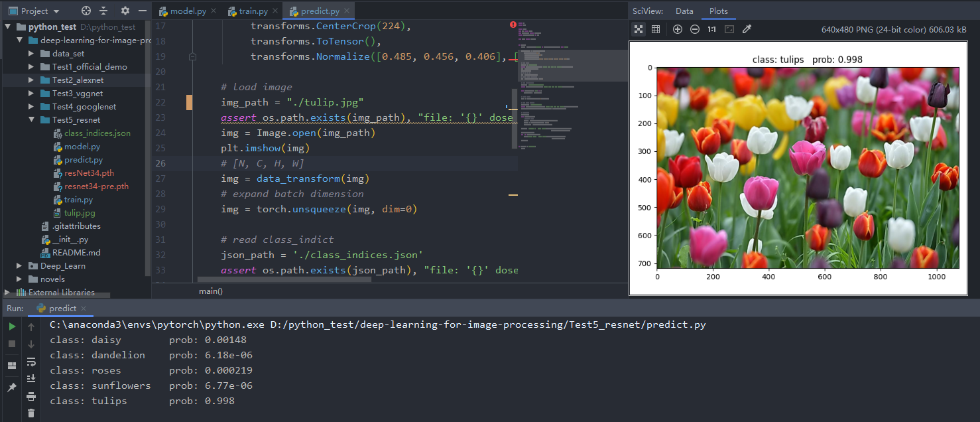Click the stop process square icon

[12, 344]
